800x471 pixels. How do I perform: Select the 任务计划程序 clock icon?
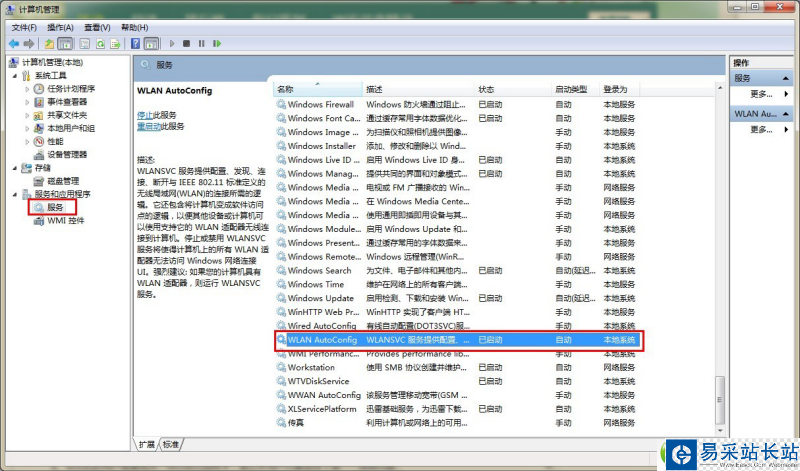[x=39, y=89]
